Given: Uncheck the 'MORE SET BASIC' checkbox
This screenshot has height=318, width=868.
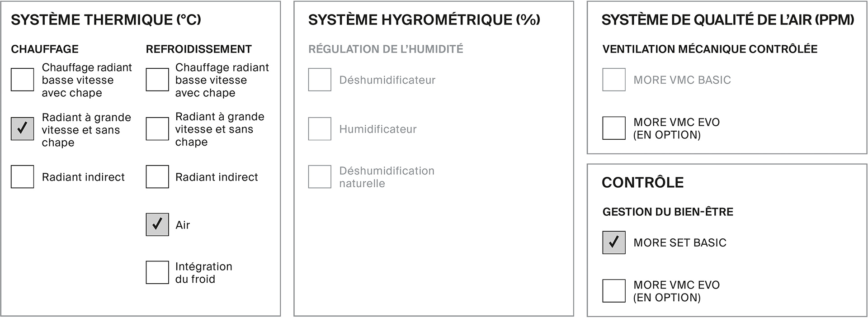Looking at the screenshot, I should pyautogui.click(x=614, y=242).
